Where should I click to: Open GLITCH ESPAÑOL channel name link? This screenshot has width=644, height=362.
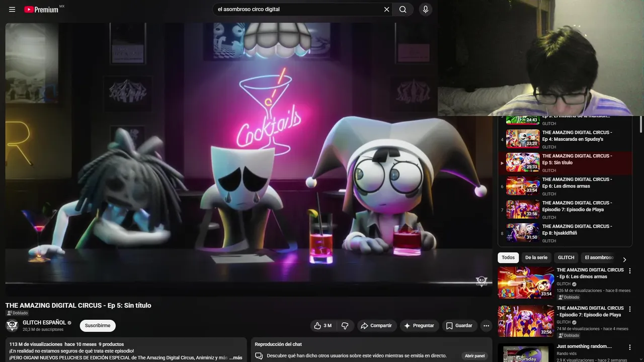pos(44,323)
